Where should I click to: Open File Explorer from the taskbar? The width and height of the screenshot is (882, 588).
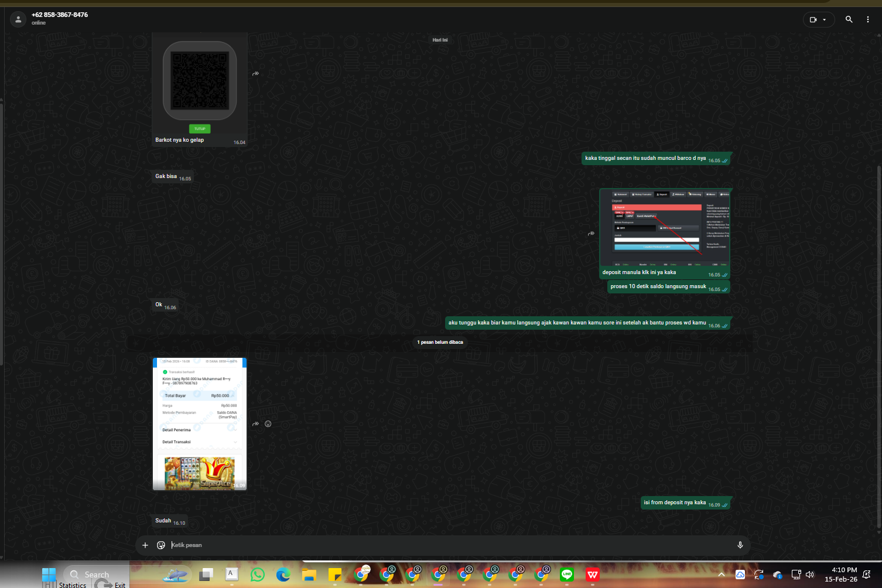tap(309, 575)
